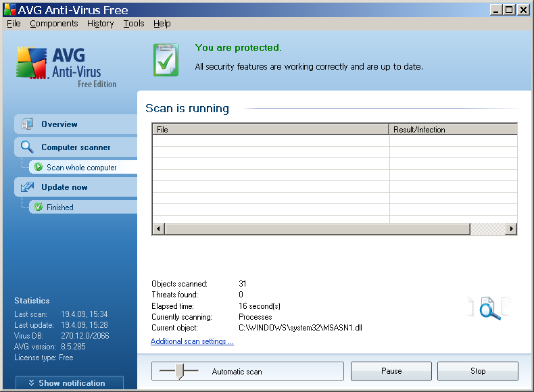Click the green check icon beside Finished
534x392 pixels.
click(x=38, y=207)
